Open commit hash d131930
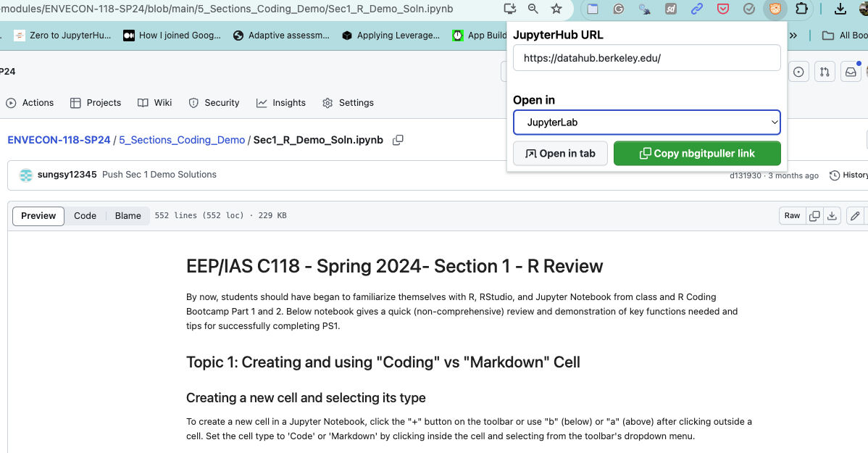Image resolution: width=868 pixels, height=453 pixels. click(745, 175)
